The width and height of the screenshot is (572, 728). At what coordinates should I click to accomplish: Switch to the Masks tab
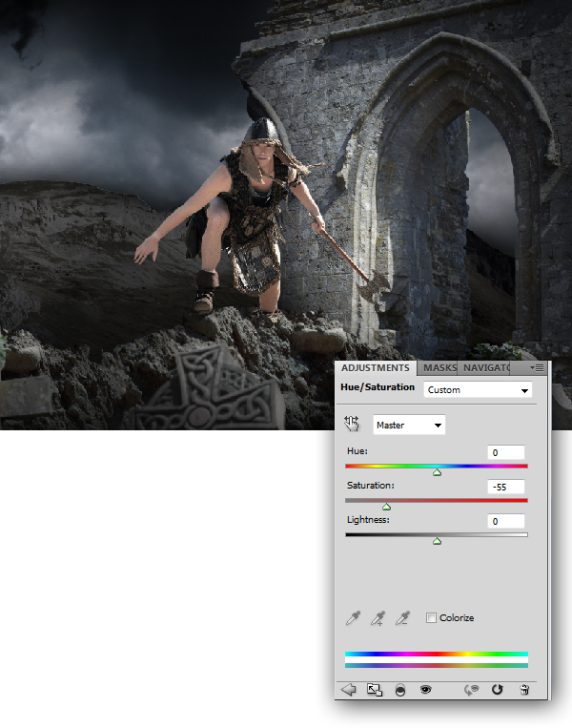tap(439, 368)
